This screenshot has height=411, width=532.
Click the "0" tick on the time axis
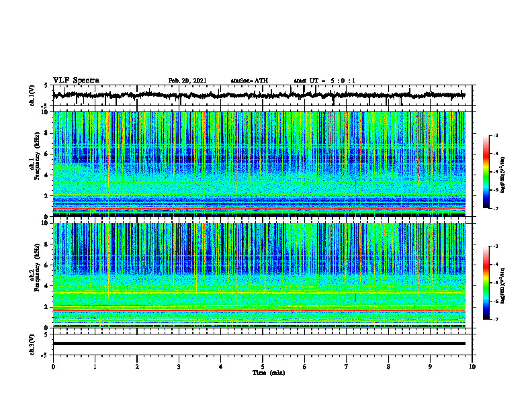(53, 367)
